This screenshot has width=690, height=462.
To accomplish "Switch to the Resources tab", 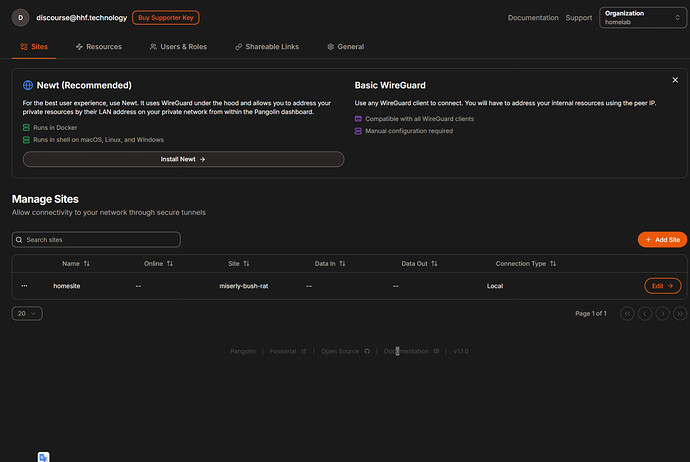I will pos(99,47).
